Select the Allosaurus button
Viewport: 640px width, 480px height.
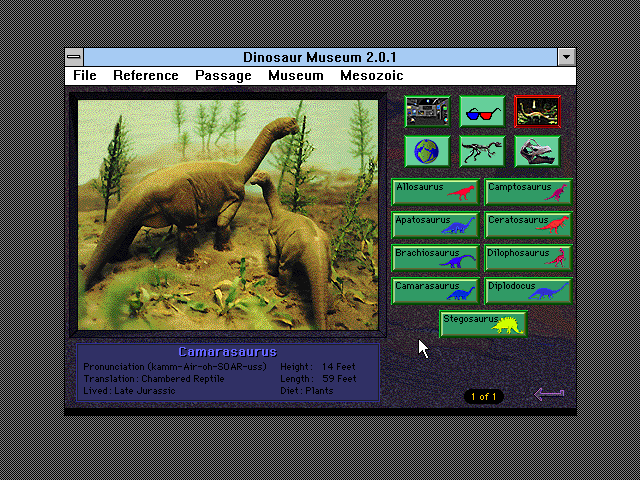coord(436,192)
